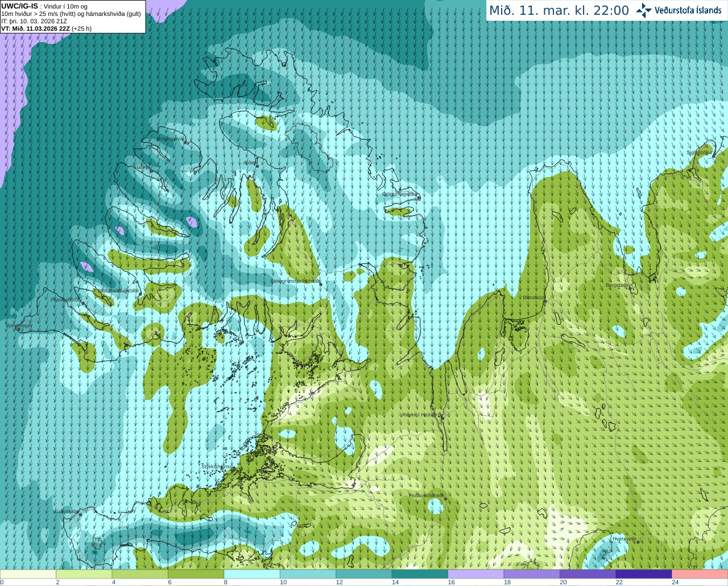The width and height of the screenshot is (728, 586).
Task: Click the VT: Mið. 11.03.2026 22Z line
Action: point(35,28)
